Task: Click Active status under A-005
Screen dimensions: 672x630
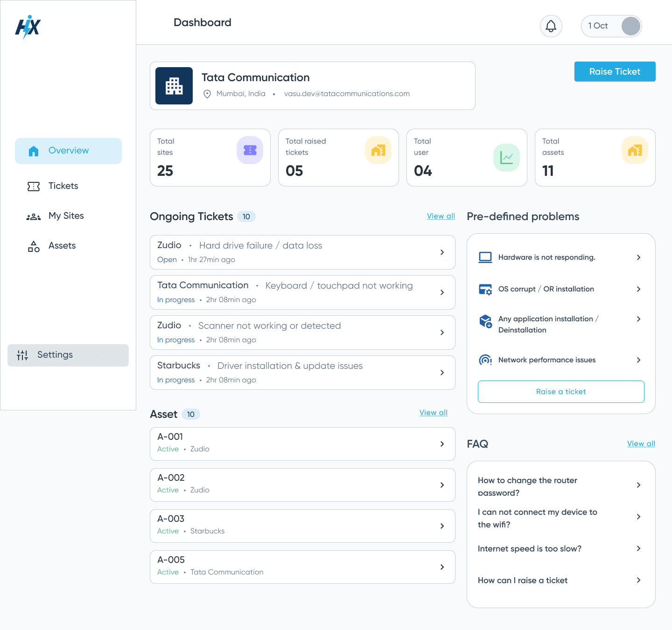Action: click(168, 572)
